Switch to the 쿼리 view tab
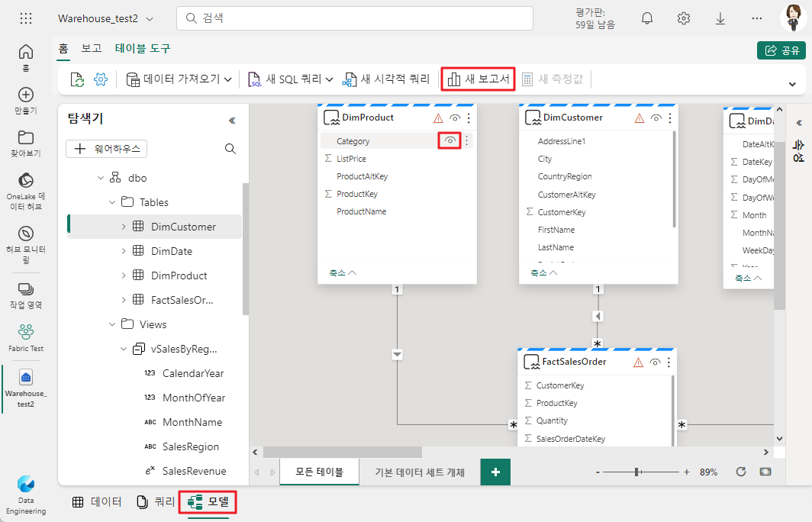Image resolution: width=812 pixels, height=522 pixels. pyautogui.click(x=156, y=502)
